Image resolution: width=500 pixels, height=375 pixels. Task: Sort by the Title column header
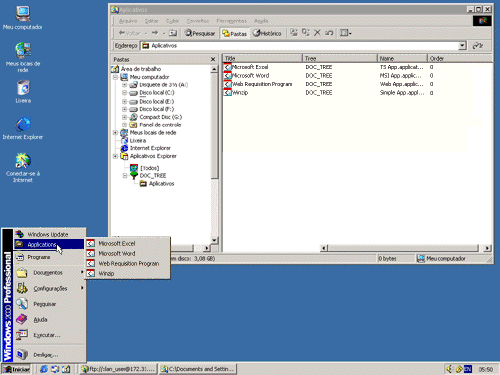pos(262,58)
